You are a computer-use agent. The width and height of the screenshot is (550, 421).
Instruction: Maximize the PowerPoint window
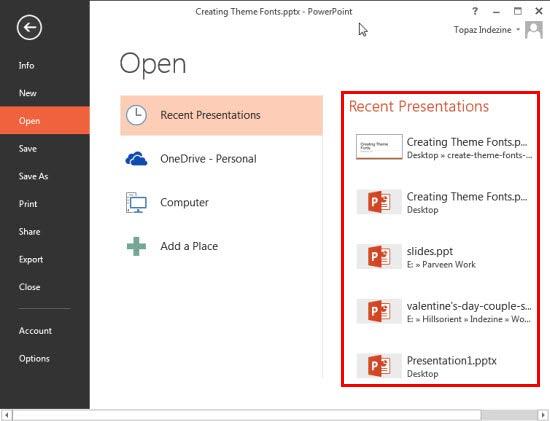[517, 11]
